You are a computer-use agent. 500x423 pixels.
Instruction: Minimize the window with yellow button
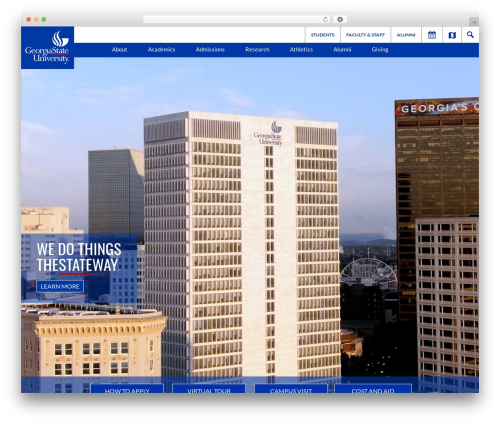[x=36, y=19]
